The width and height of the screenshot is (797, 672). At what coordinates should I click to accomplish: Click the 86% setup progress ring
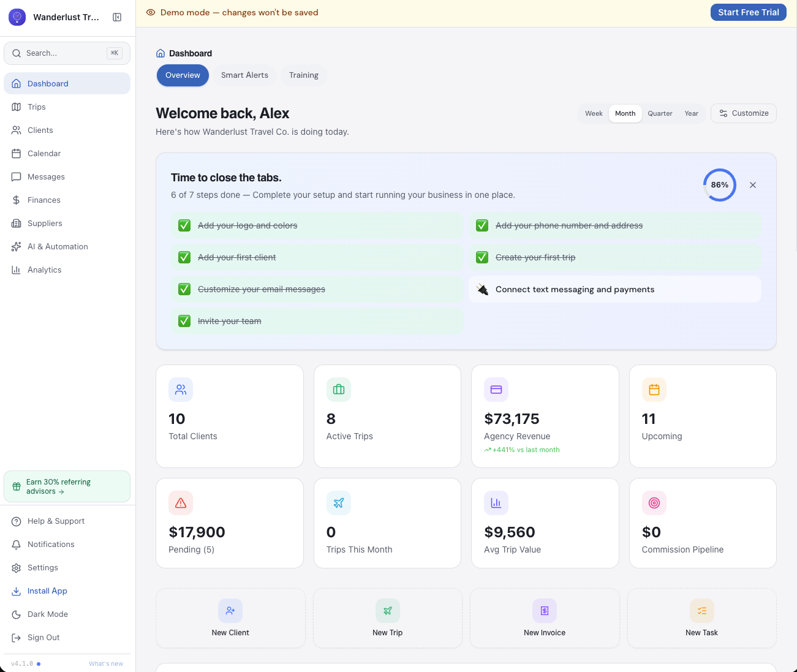(x=719, y=185)
